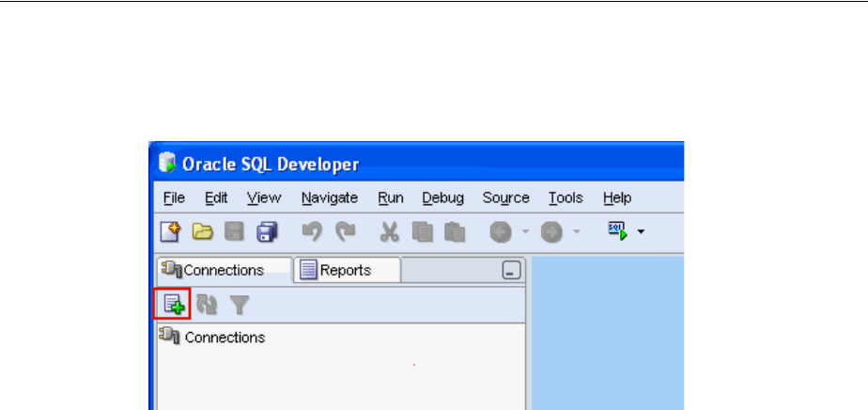
Task: Click the Save All icon
Action: 267,231
